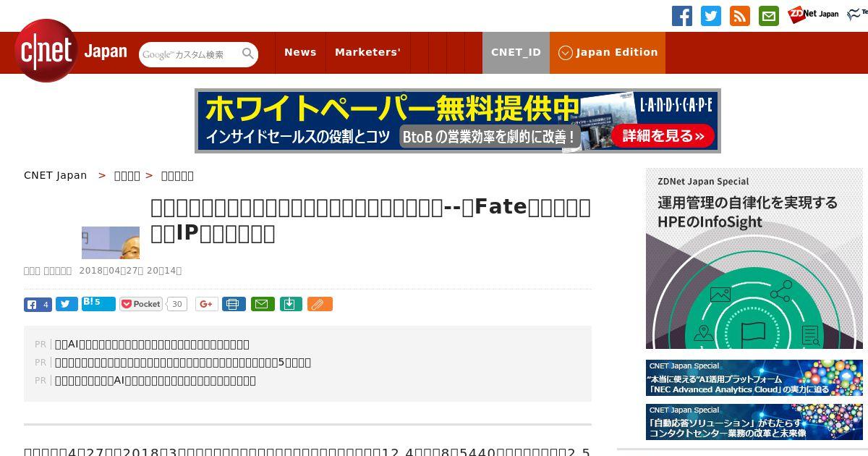Open the second breadcrumb category link

[x=127, y=175]
